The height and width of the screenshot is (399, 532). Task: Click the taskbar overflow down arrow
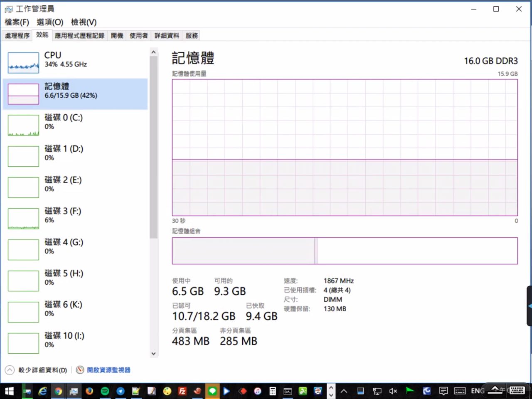(331, 394)
